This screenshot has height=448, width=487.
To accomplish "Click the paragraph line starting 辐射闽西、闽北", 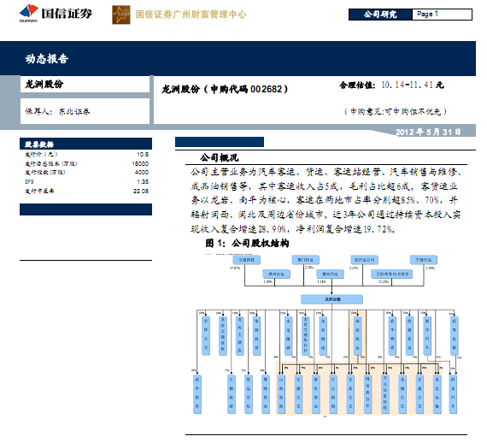I will tap(326, 215).
